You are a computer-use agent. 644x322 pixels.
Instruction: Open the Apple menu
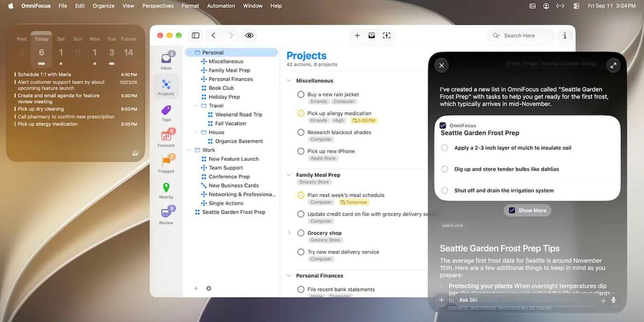pos(11,6)
